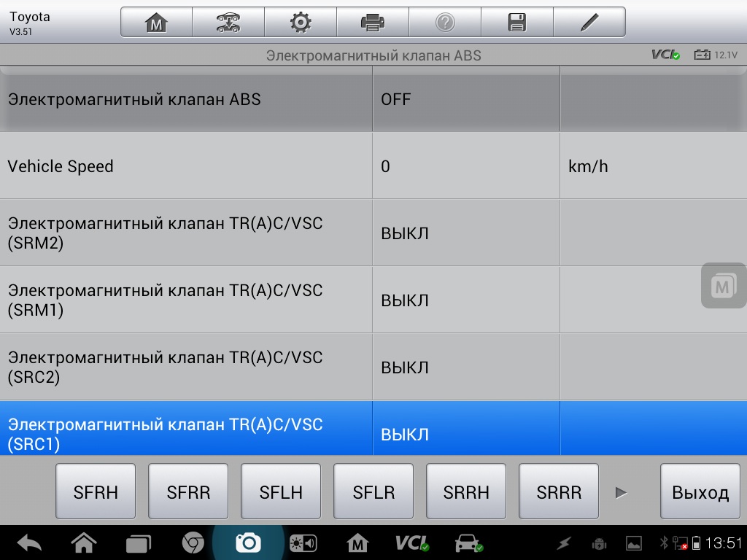Tap the pencil edit icon

(x=589, y=23)
